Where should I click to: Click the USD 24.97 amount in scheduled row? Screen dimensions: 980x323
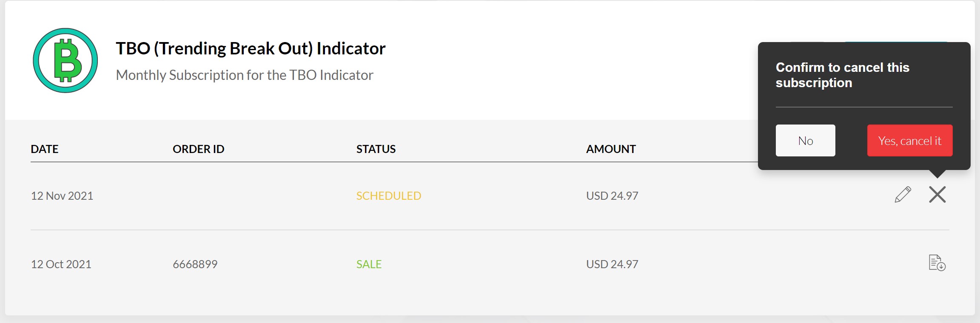click(612, 196)
